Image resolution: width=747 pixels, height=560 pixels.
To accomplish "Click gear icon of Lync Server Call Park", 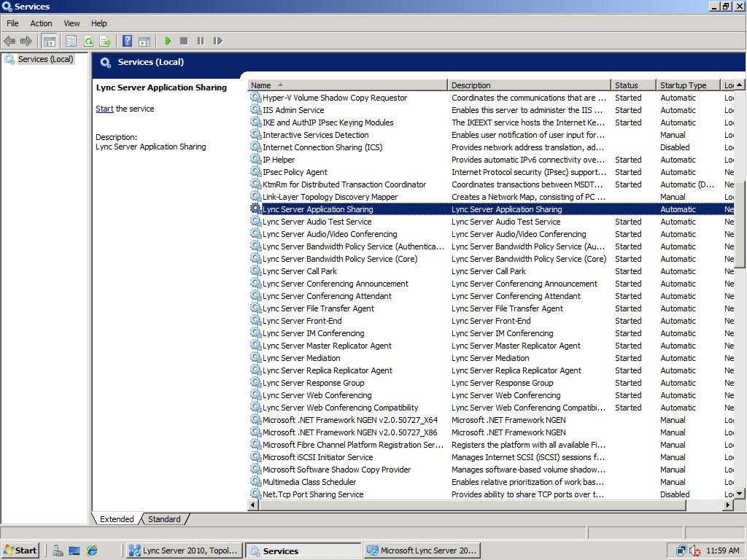I will [x=256, y=271].
